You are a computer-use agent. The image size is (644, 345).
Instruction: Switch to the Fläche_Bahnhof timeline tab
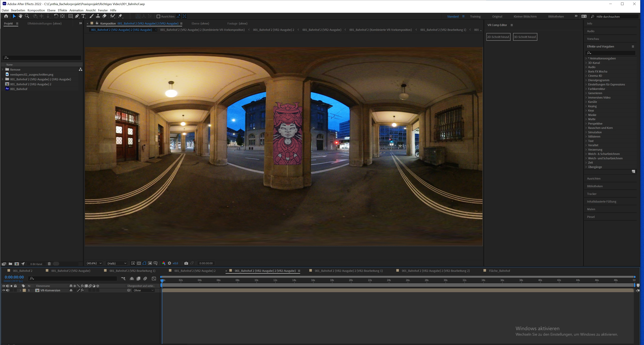[x=499, y=271]
